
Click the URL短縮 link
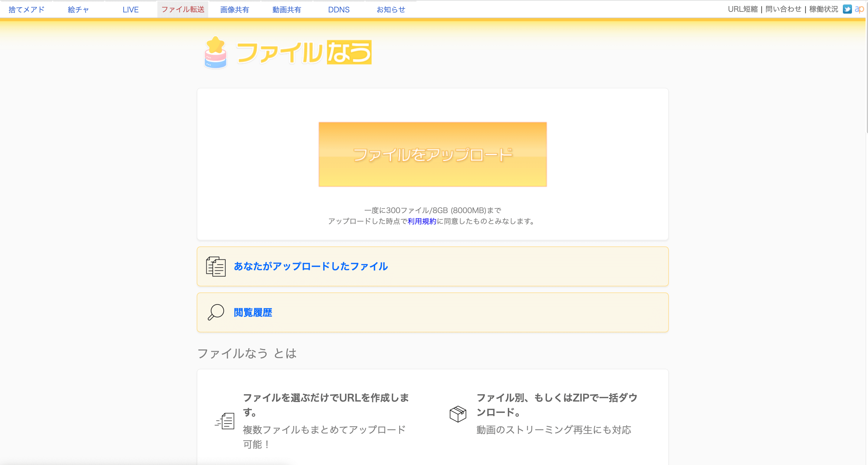coord(743,9)
